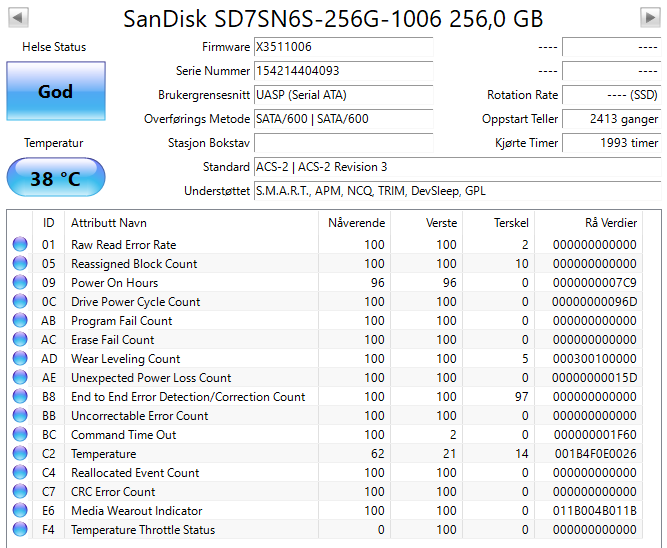Click status orb for CRC Error Count

pyautogui.click(x=20, y=491)
